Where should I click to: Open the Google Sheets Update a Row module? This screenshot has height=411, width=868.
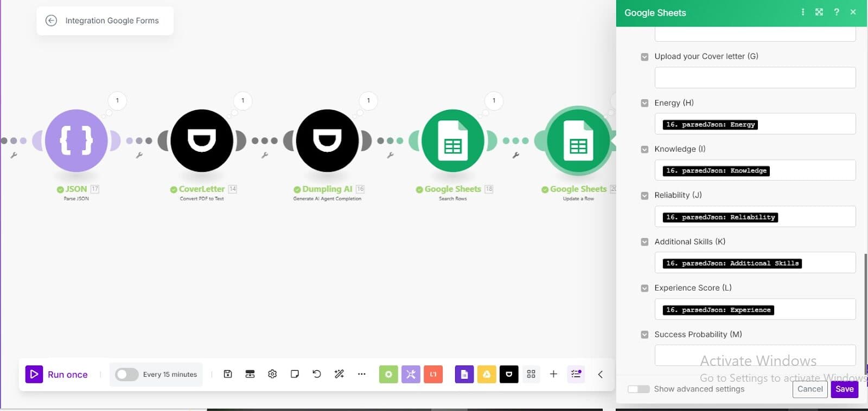click(x=578, y=140)
